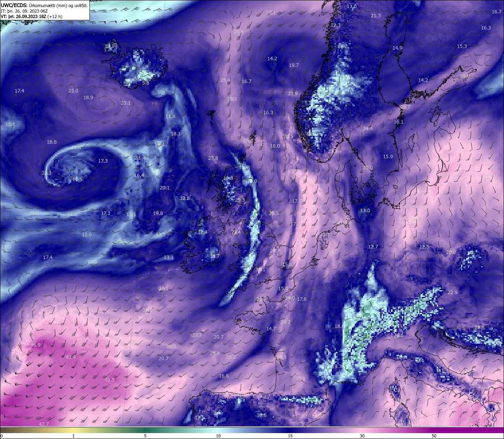504x439 pixels.
Task: Click the '23.9' value off the Norwegian coast
Action: click(293, 94)
